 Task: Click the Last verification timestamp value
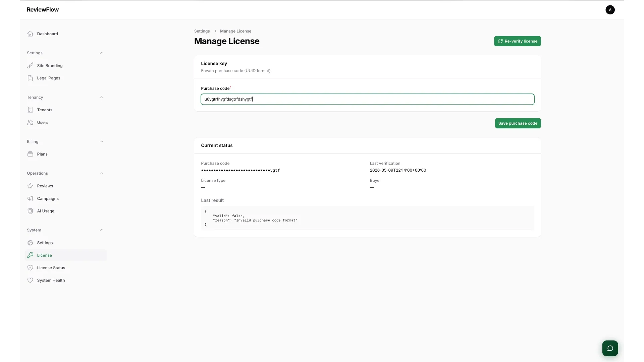coord(398,170)
